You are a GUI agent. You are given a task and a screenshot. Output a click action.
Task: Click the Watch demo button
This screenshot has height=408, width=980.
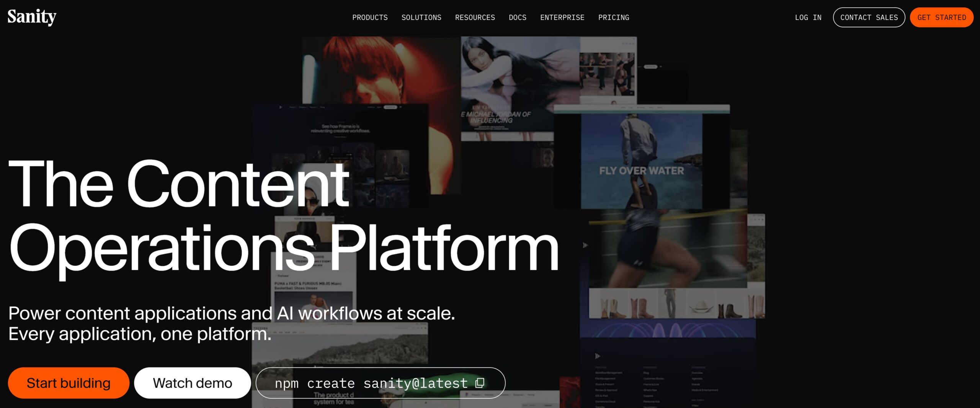point(193,383)
